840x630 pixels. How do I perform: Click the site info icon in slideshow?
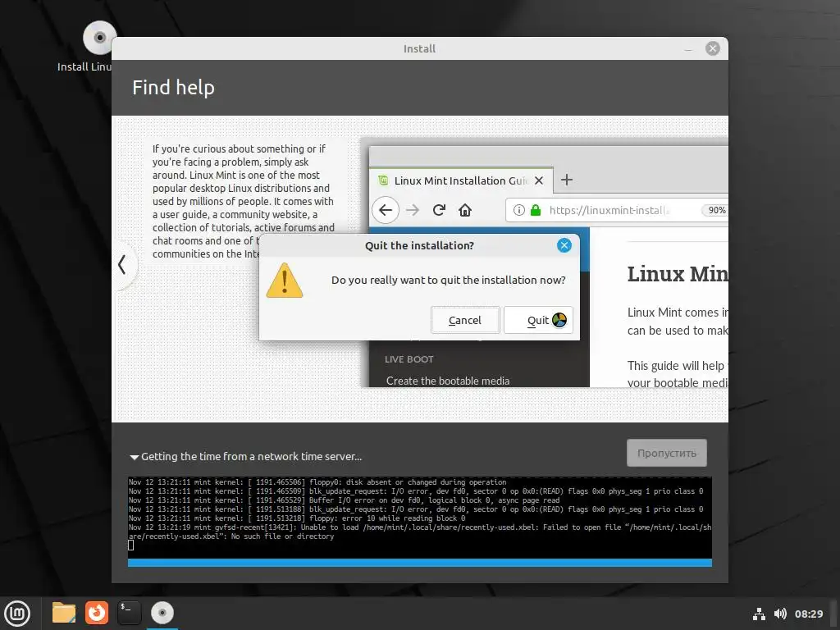[x=518, y=210]
